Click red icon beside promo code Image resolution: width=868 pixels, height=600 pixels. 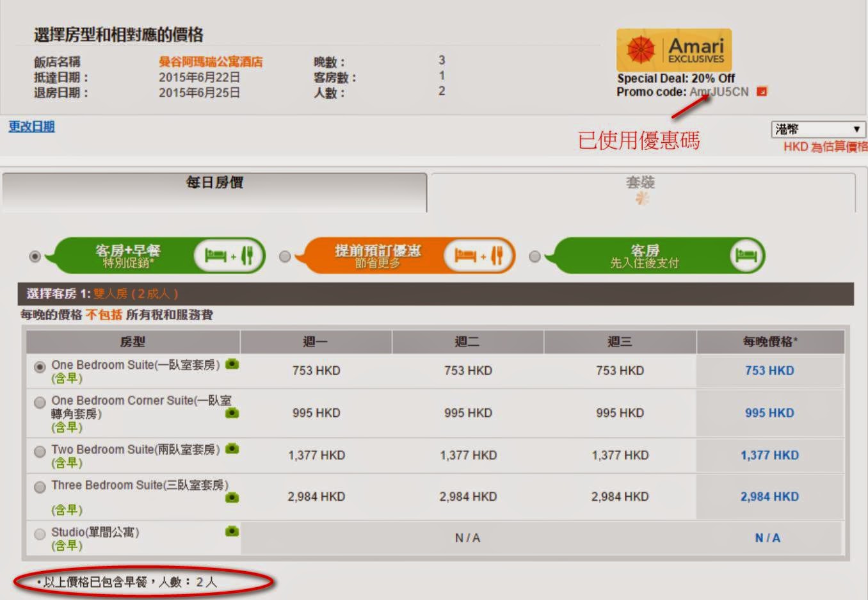point(762,92)
